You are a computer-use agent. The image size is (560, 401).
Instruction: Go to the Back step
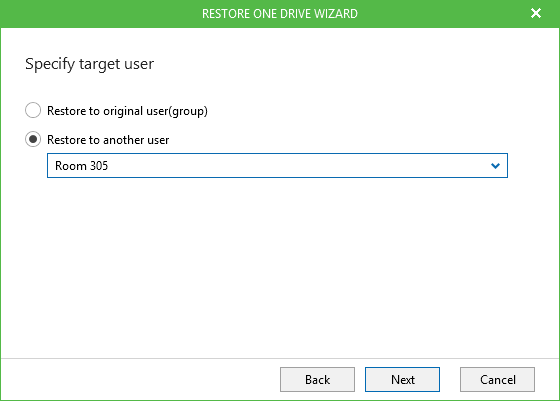point(317,379)
